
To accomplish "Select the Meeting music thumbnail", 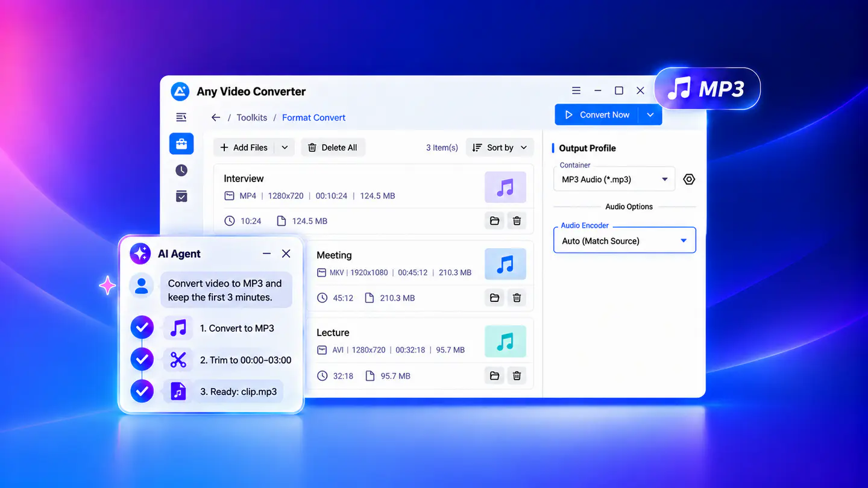I will (x=505, y=264).
